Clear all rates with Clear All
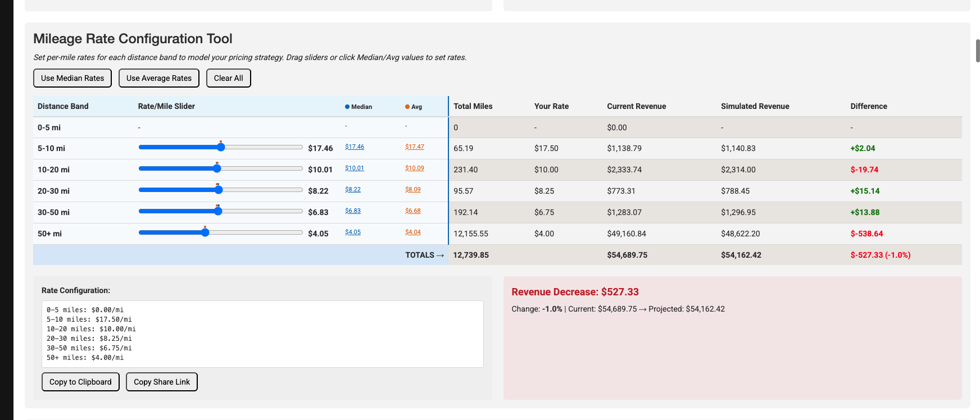The width and height of the screenshot is (980, 420). 228,78
